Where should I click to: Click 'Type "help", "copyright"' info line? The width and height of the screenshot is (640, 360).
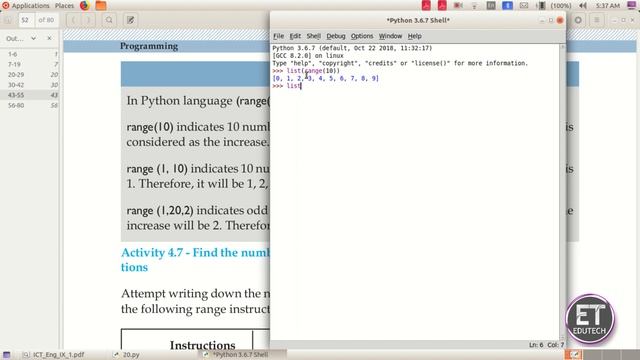[x=400, y=63]
